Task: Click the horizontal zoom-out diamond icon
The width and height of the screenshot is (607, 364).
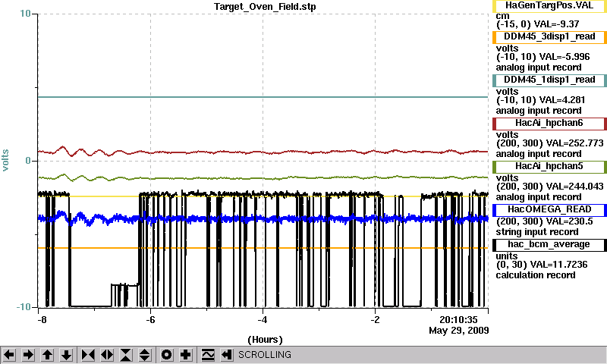Action: click(x=107, y=355)
